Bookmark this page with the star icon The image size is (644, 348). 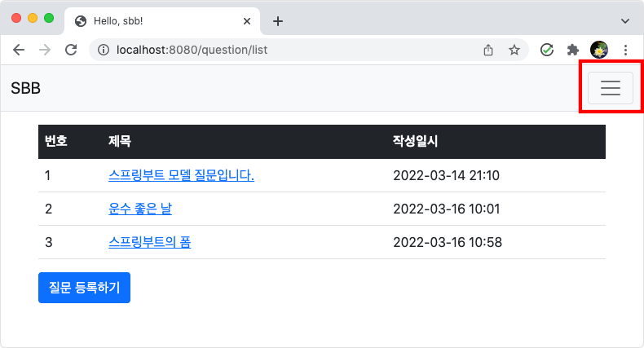[x=514, y=50]
